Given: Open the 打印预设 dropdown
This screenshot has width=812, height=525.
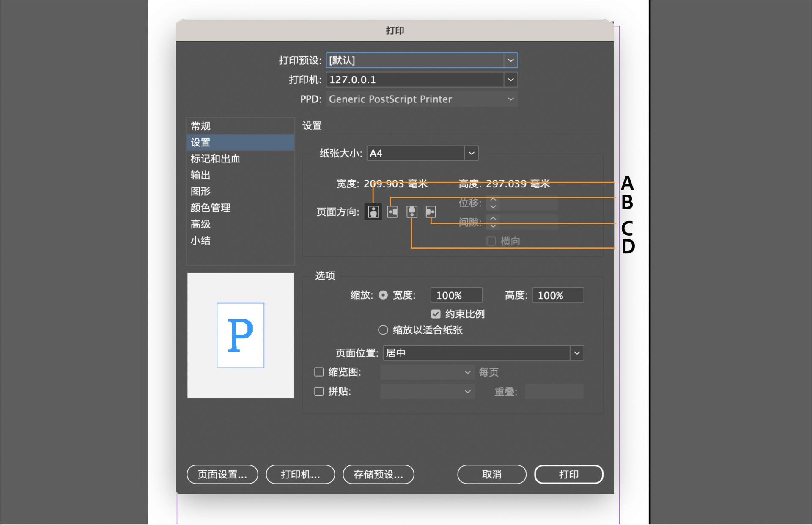Looking at the screenshot, I should 510,60.
